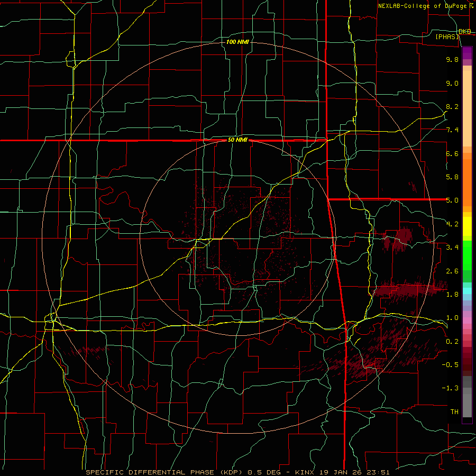Click the [PHAS] legend heading
This screenshot has width=476, height=476.
click(x=447, y=36)
